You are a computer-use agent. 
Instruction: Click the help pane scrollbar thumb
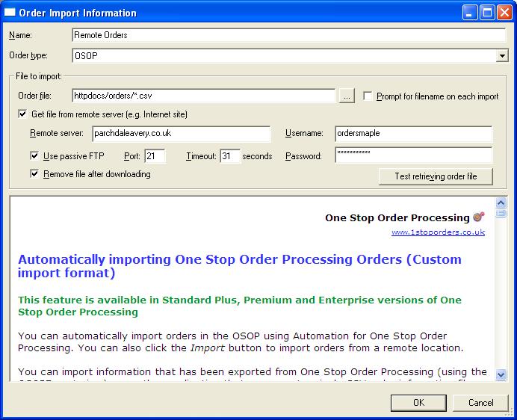[501, 214]
